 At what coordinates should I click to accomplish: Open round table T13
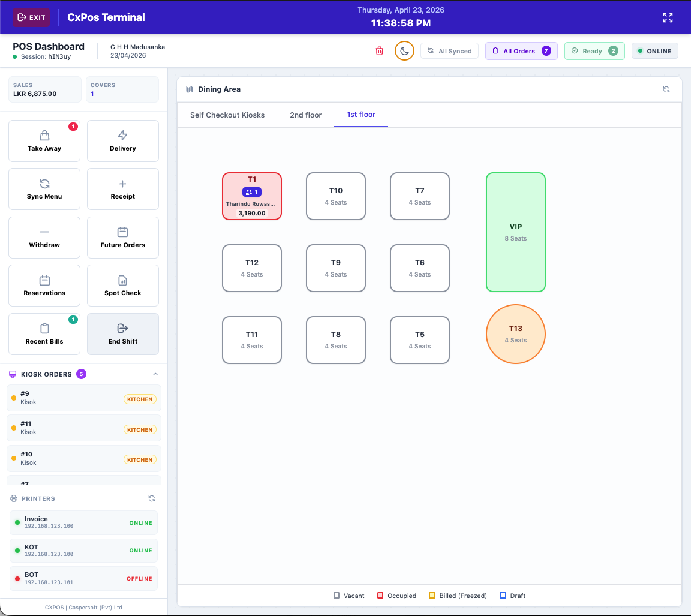[x=516, y=334]
